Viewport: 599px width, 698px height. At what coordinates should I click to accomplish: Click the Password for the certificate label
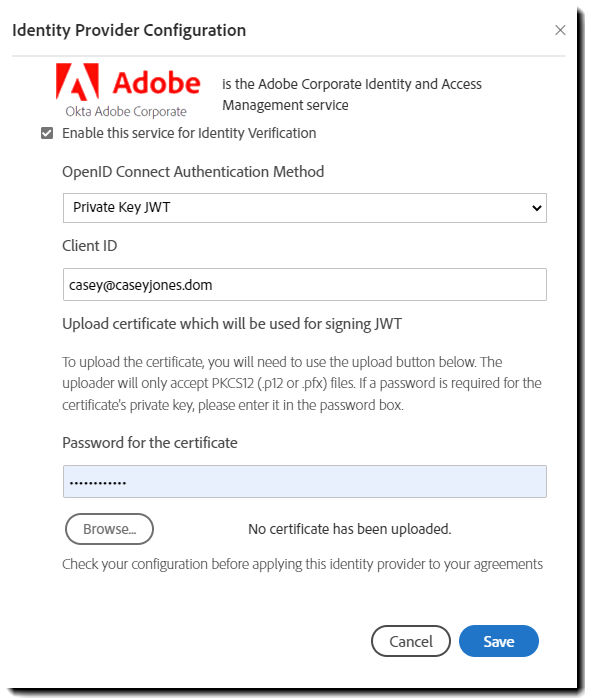point(150,443)
